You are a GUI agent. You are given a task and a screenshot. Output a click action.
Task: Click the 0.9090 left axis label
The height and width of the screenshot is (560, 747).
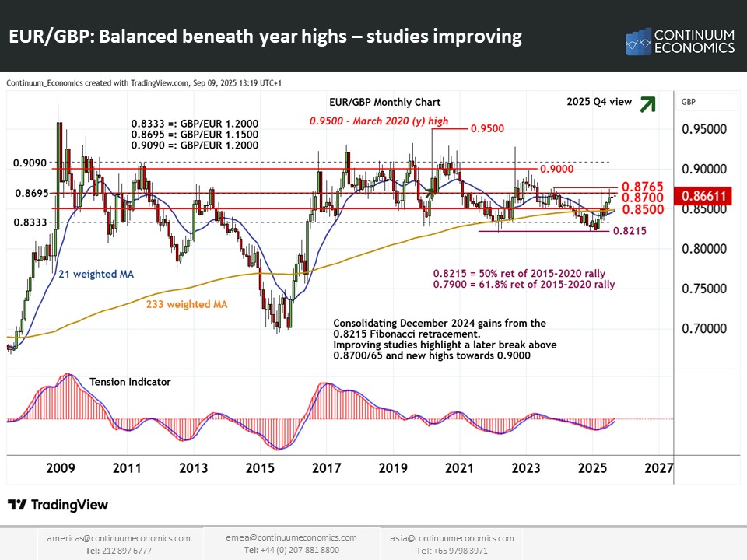(x=30, y=163)
